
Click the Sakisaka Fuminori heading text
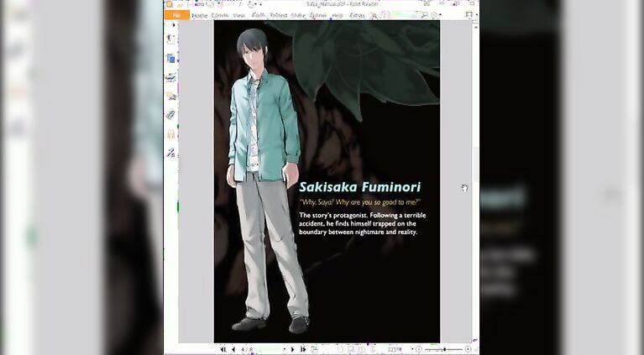[360, 187]
